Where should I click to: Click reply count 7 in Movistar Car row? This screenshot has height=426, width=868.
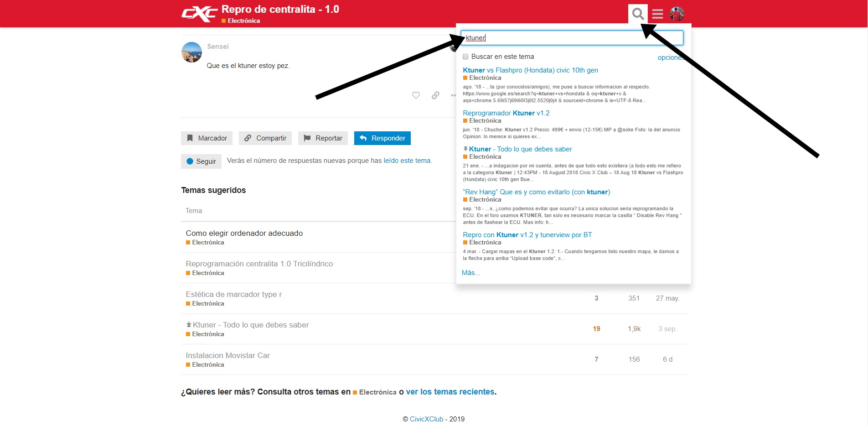(x=596, y=359)
